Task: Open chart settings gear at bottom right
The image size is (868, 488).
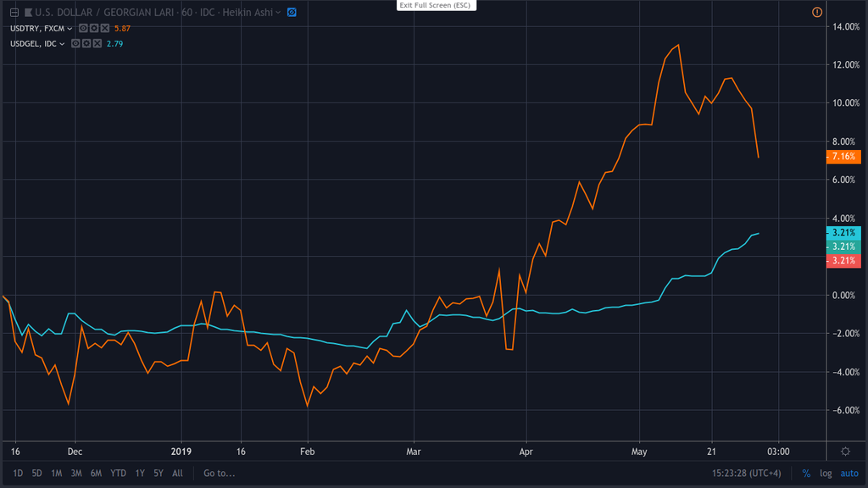Action: pos(845,452)
